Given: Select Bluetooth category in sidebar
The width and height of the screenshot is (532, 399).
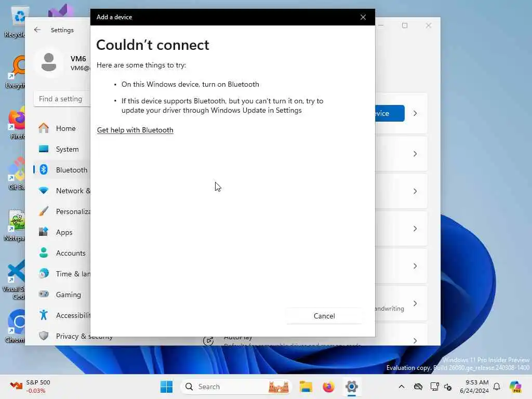Looking at the screenshot, I should 62,170.
